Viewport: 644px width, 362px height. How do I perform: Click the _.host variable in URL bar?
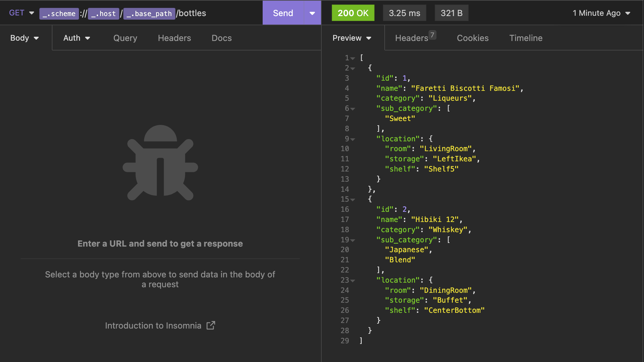pos(104,13)
